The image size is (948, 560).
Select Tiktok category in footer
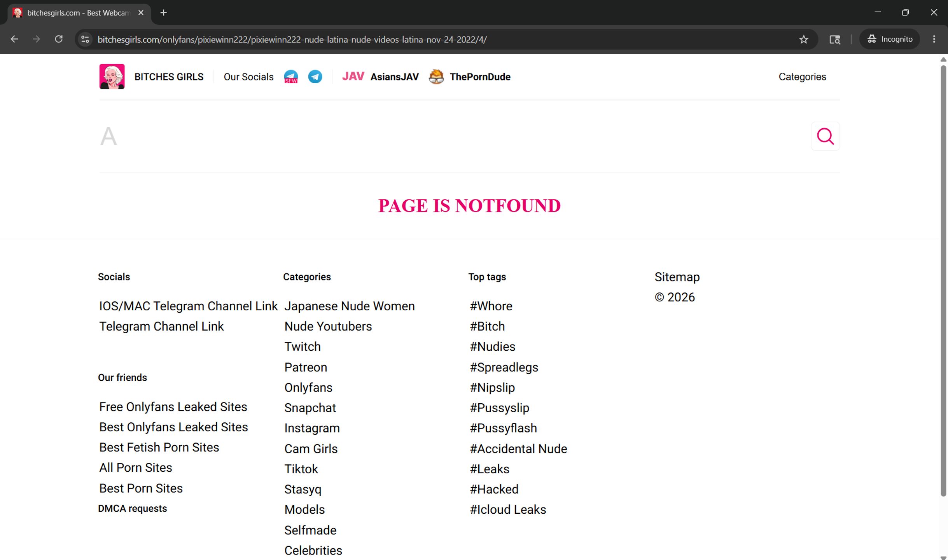pyautogui.click(x=301, y=469)
